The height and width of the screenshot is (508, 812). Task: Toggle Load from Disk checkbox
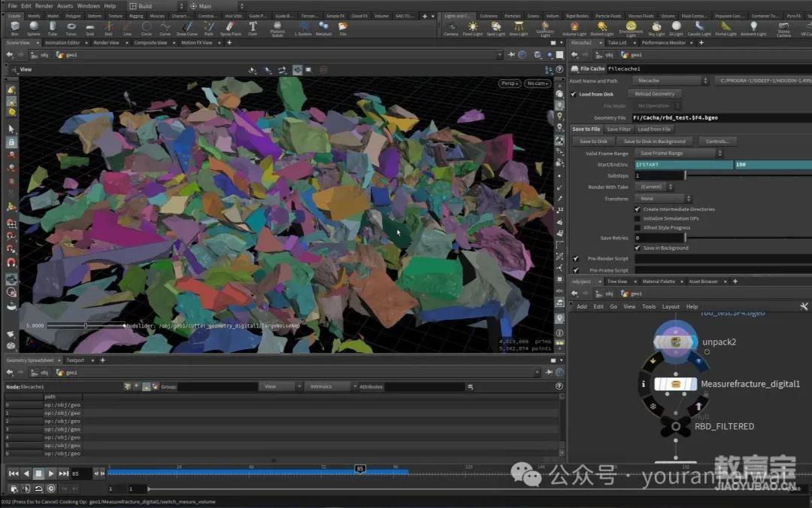click(574, 94)
